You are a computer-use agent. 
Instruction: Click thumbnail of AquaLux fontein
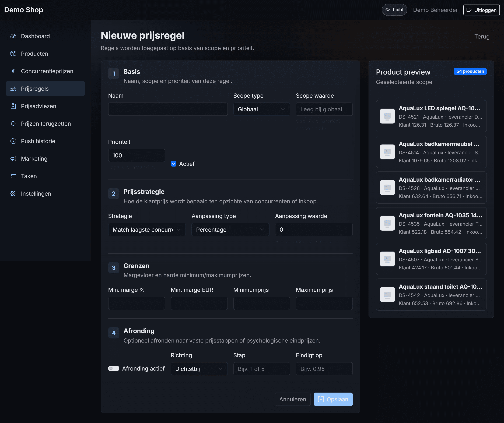387,223
